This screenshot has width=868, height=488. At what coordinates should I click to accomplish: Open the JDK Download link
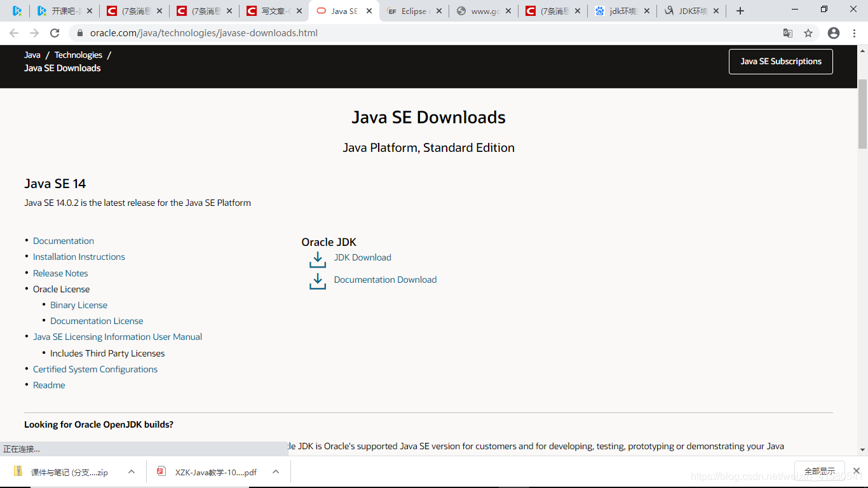[x=362, y=257]
